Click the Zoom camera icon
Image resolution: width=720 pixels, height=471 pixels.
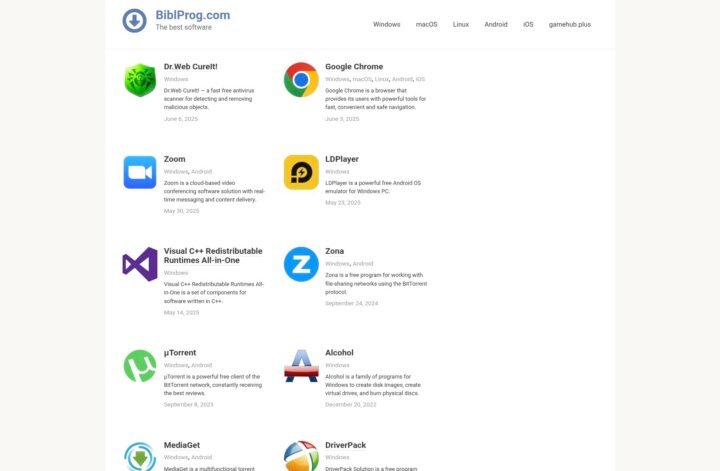(140, 172)
